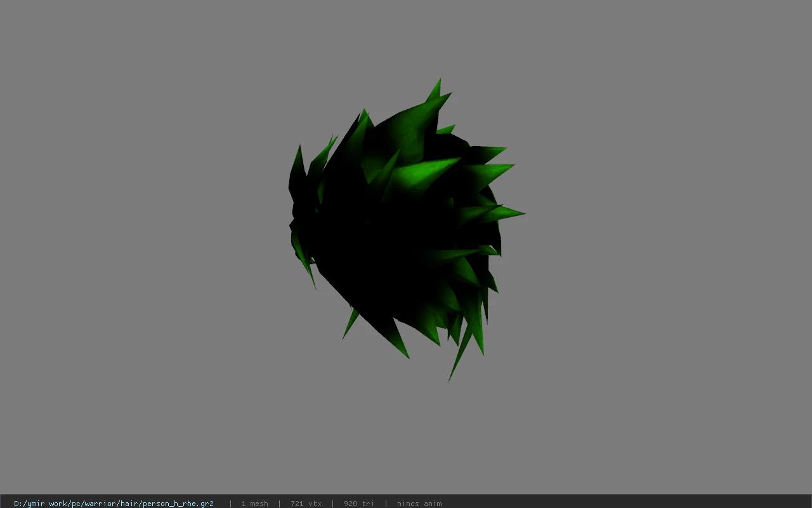The image size is (812, 508).
Task: Click the green spiky hair model in viewport
Action: [x=406, y=230]
